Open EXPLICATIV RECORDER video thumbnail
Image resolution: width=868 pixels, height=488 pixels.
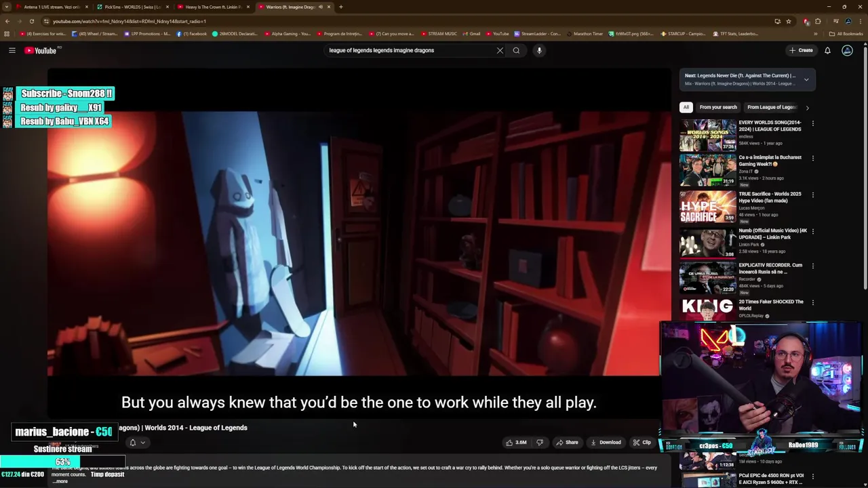coord(708,277)
